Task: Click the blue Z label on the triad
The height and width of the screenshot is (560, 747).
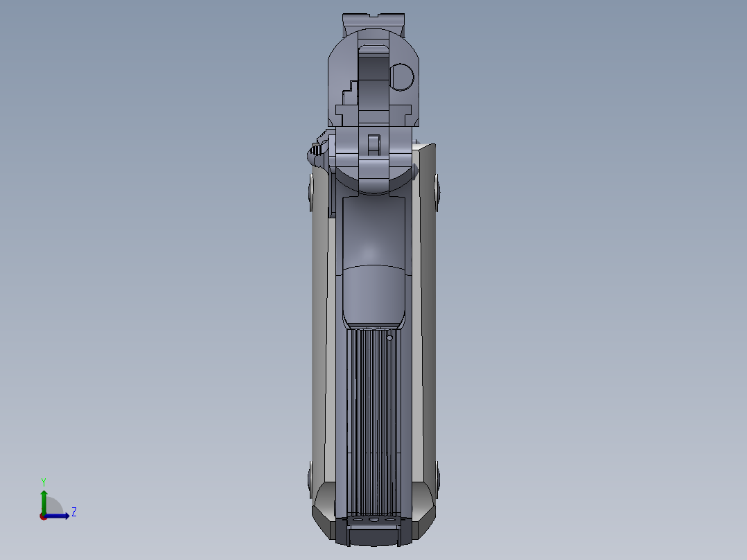Action: 74,511
